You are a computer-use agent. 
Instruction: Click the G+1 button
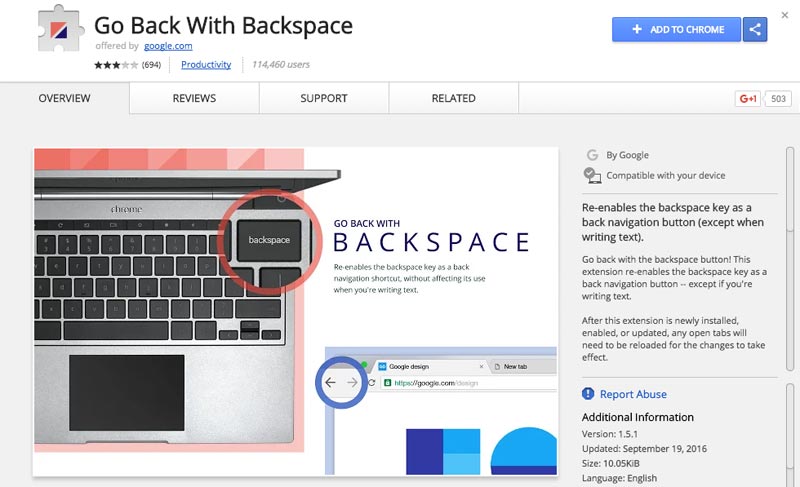pyautogui.click(x=747, y=98)
